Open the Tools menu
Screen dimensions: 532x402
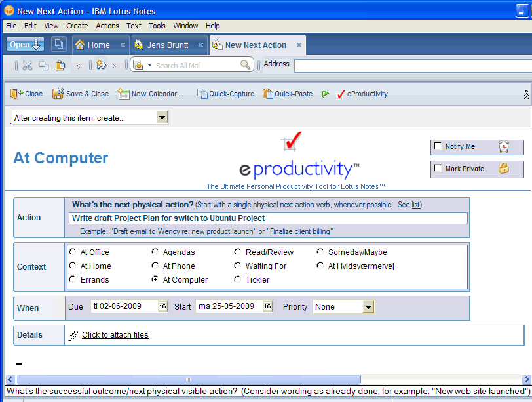(x=157, y=26)
